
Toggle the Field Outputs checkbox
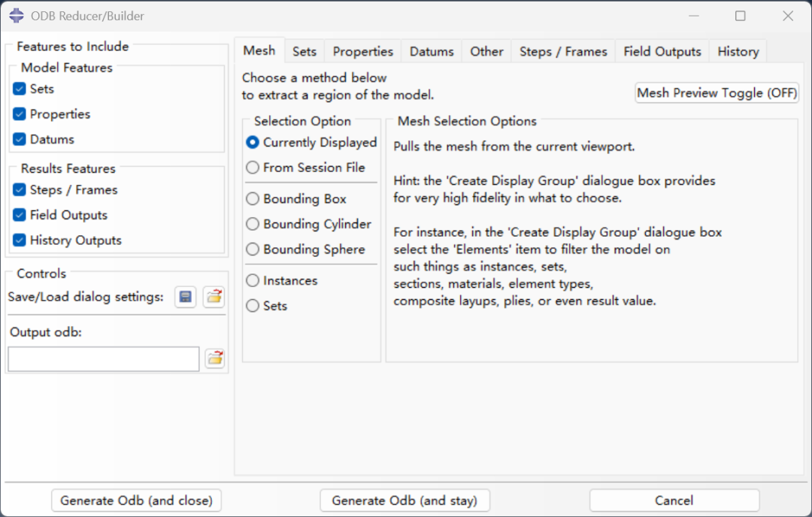20,216
